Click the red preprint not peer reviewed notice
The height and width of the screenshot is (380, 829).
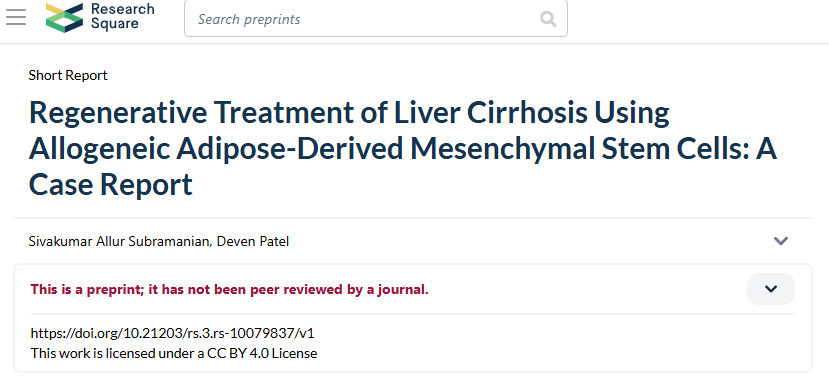(229, 290)
